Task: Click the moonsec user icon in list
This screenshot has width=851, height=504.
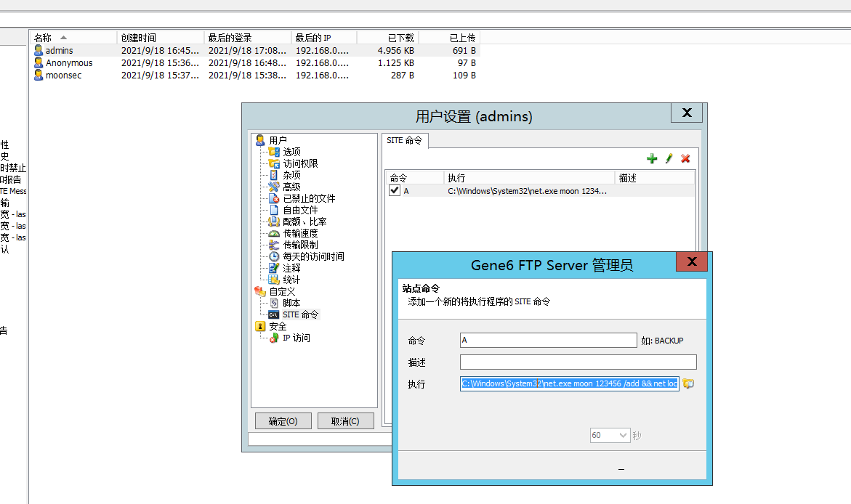Action: [39, 75]
